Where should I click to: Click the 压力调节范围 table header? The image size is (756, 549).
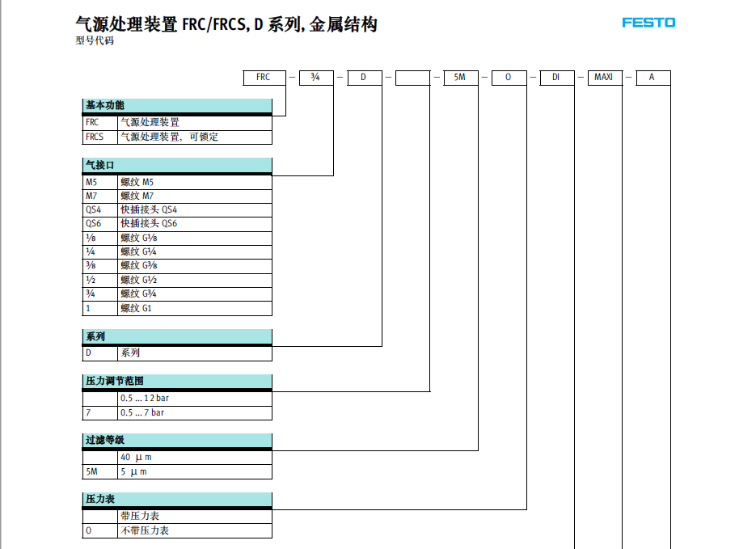coord(177,382)
